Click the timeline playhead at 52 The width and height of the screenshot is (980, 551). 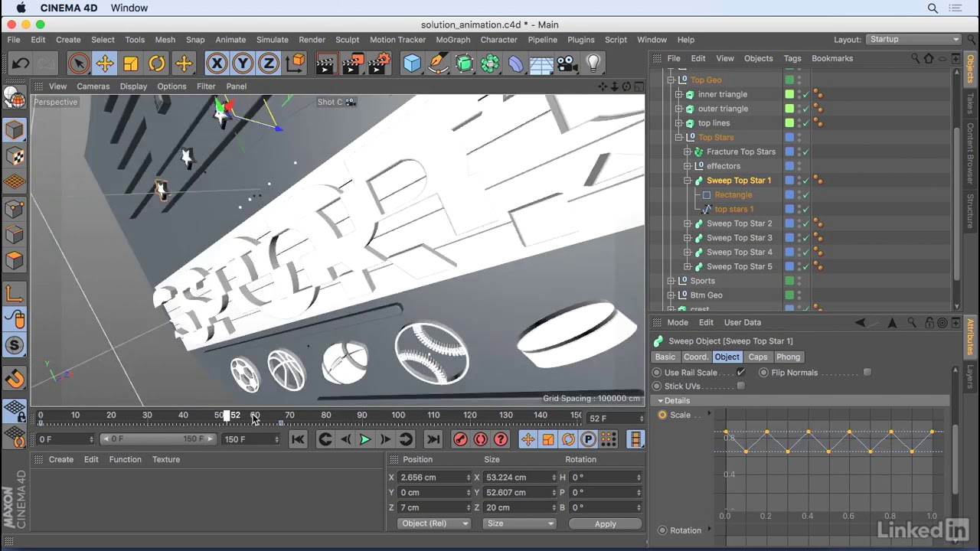(x=227, y=416)
